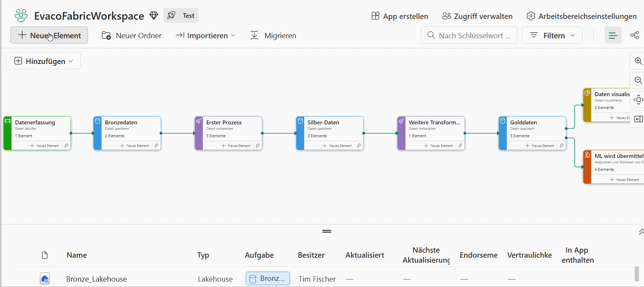Click the diamond capacity icon beside workspace name

tap(154, 16)
